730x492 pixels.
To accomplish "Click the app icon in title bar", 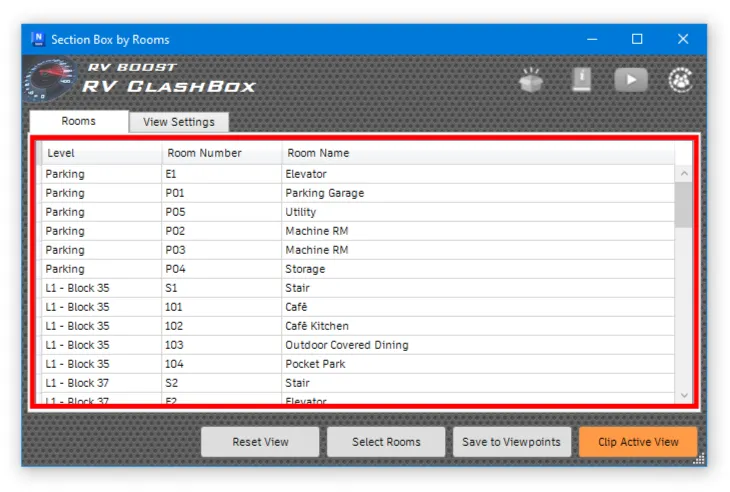I will 38,40.
